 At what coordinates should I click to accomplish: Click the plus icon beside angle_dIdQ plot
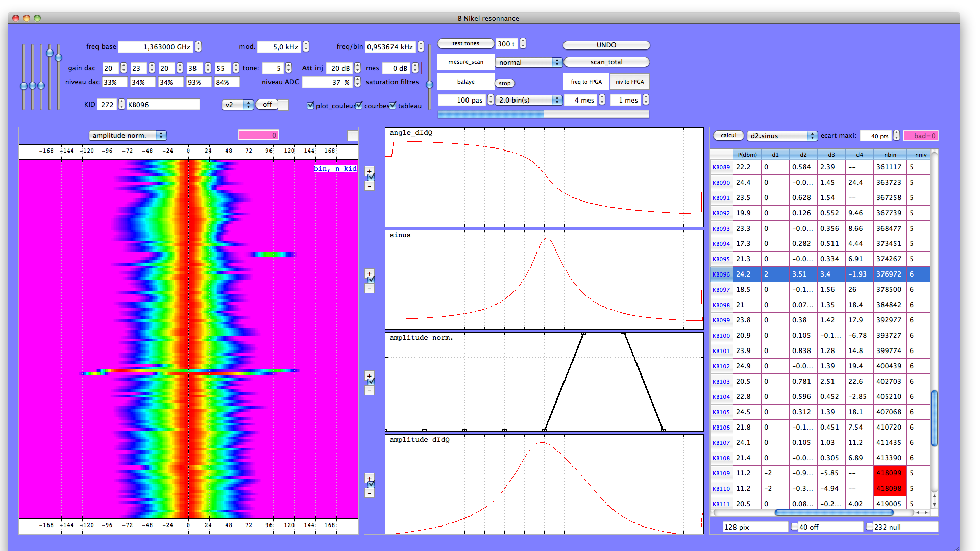[369, 171]
